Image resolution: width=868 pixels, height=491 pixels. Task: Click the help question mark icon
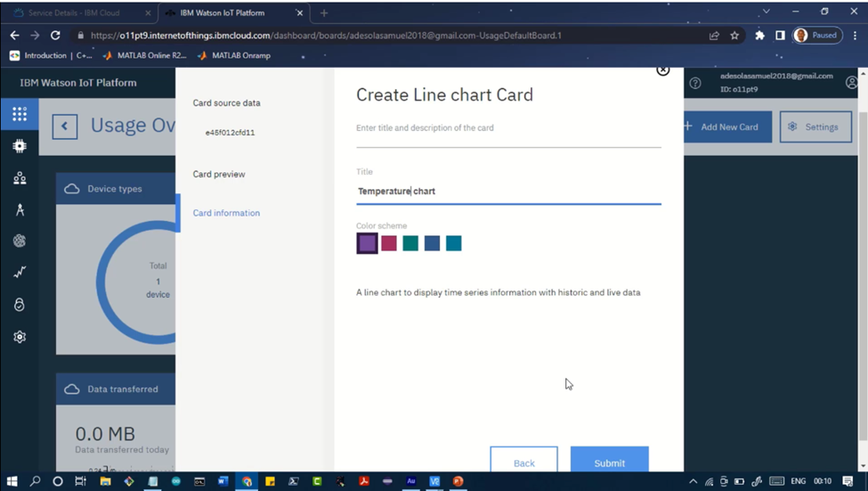695,83
